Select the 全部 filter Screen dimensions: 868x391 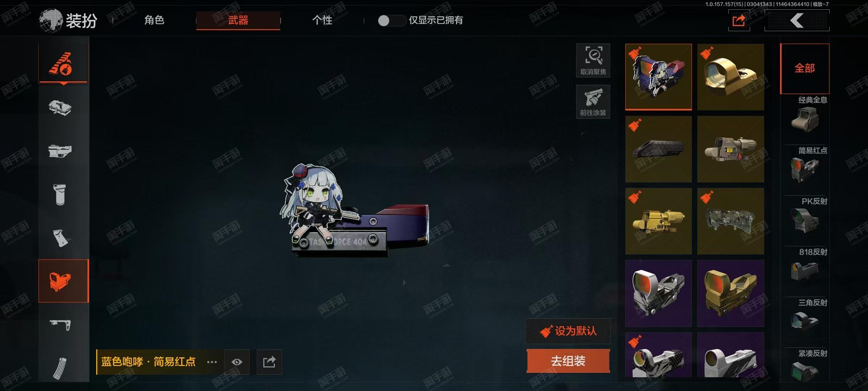(x=805, y=68)
